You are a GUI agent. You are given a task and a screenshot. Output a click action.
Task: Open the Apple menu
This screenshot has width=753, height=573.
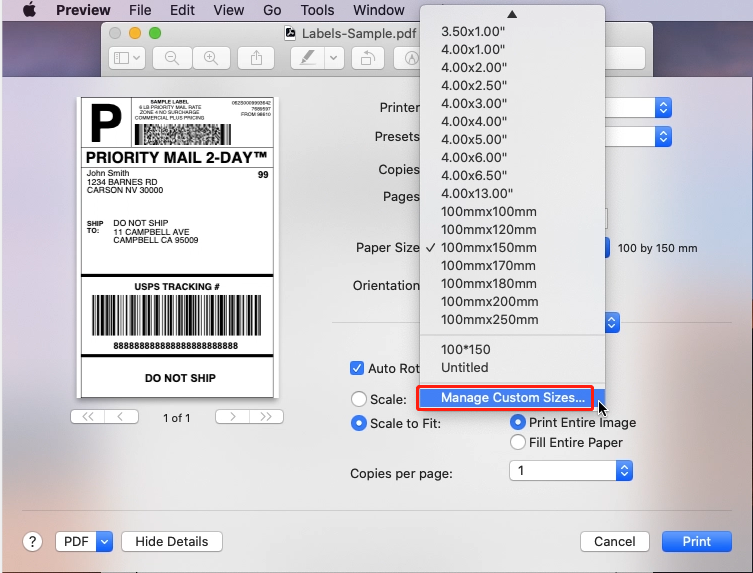click(29, 10)
